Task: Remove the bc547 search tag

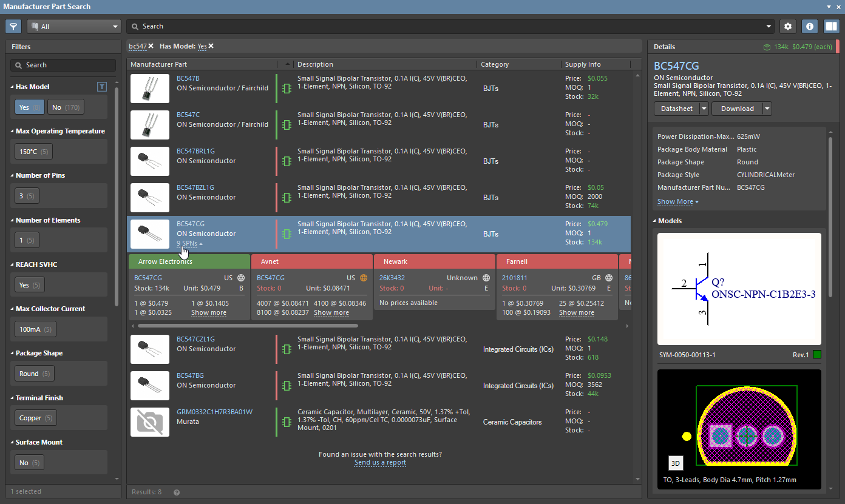Action: pyautogui.click(x=151, y=46)
